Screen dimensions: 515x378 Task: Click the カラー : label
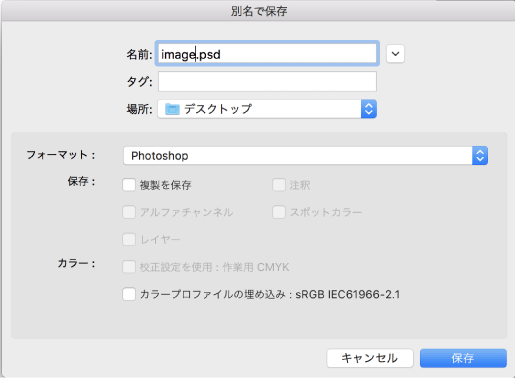77,263
